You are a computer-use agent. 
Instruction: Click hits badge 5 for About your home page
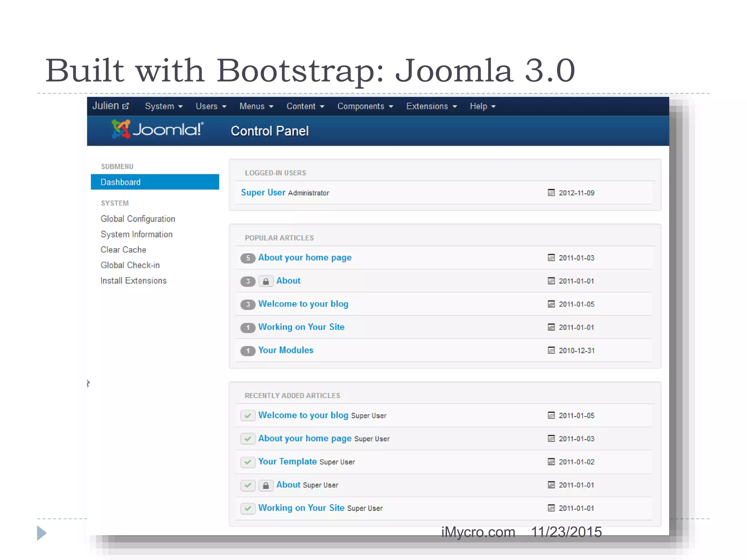coord(248,258)
